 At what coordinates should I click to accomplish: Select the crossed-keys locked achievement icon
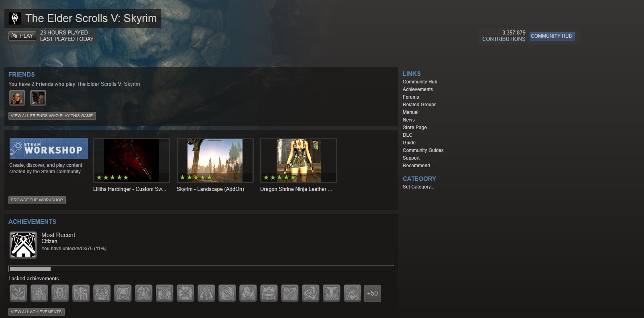click(x=206, y=293)
